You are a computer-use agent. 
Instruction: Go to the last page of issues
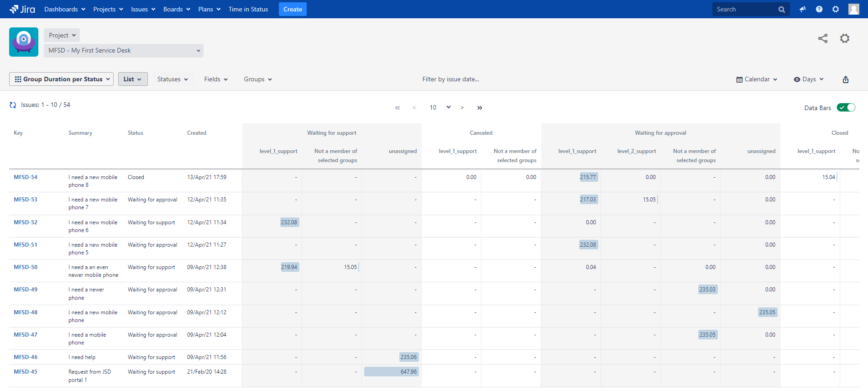tap(480, 108)
